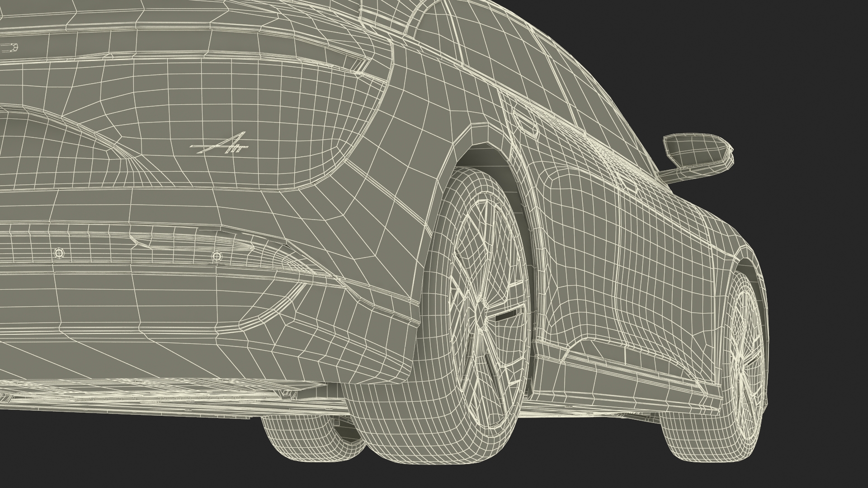Screen dimensions: 868x488
Task: Click the side mirror housing
Action: pyautogui.click(x=695, y=152)
